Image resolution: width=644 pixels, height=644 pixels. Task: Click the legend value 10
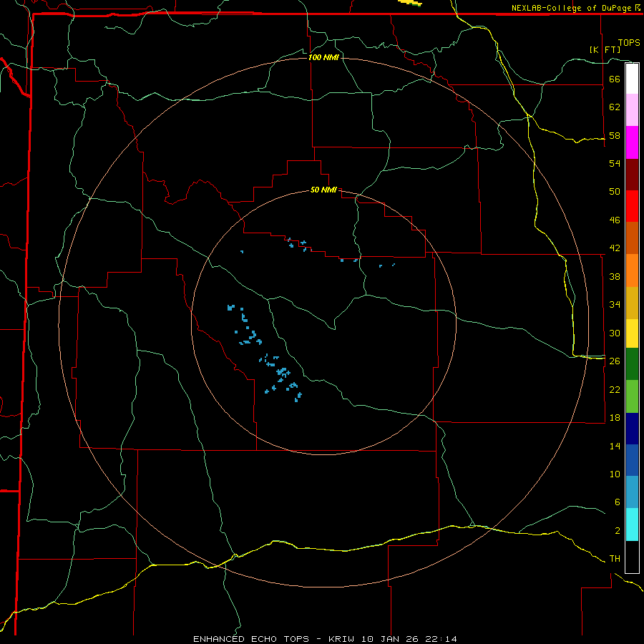(x=615, y=474)
